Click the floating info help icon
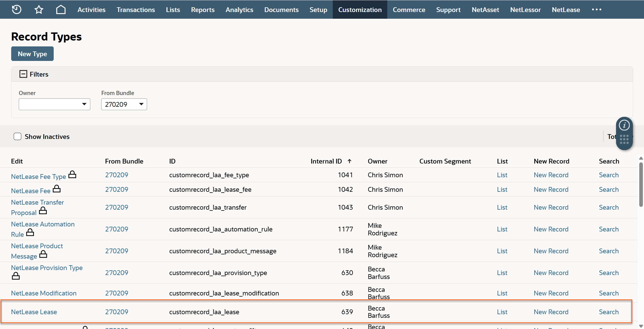The image size is (644, 329). tap(624, 125)
